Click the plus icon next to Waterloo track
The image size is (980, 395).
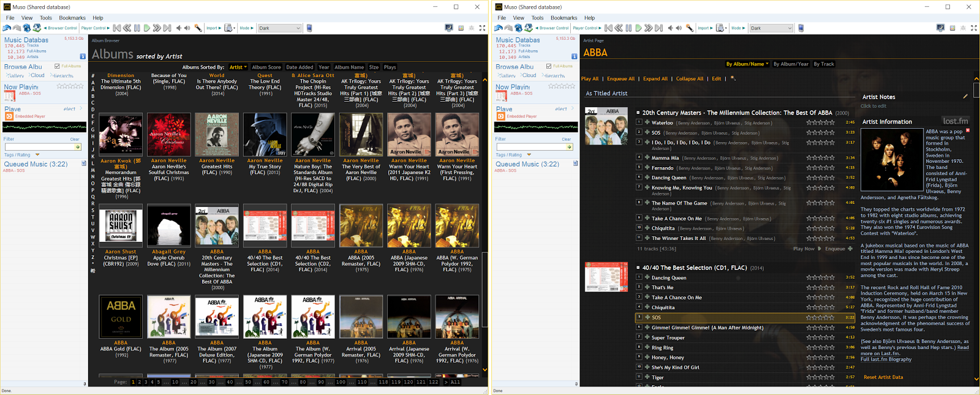coord(647,122)
